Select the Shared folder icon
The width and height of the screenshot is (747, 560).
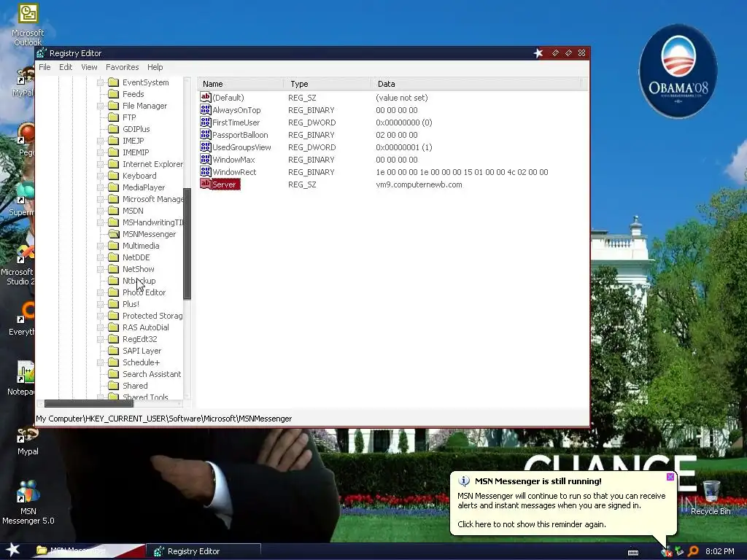click(x=113, y=386)
